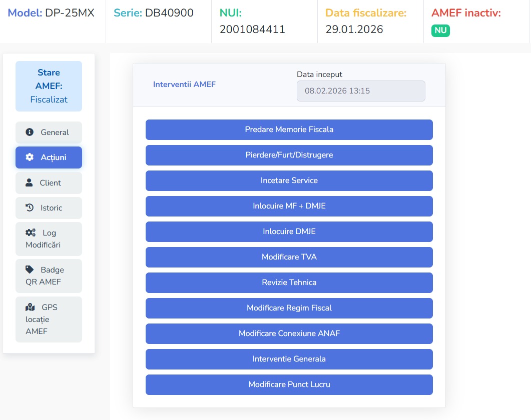Click the tag icon for Badge QR AMEF
531x420 pixels.
30,269
